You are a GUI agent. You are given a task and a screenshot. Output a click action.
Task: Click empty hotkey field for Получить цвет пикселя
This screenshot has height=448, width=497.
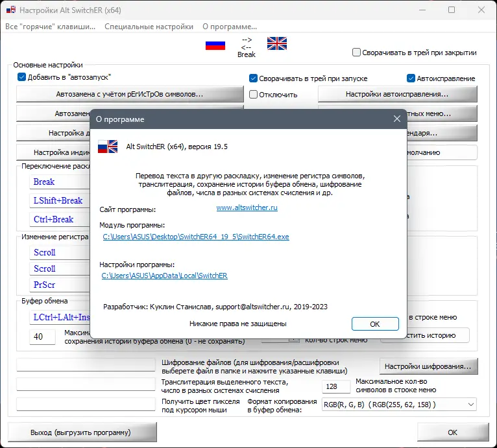click(x=86, y=405)
